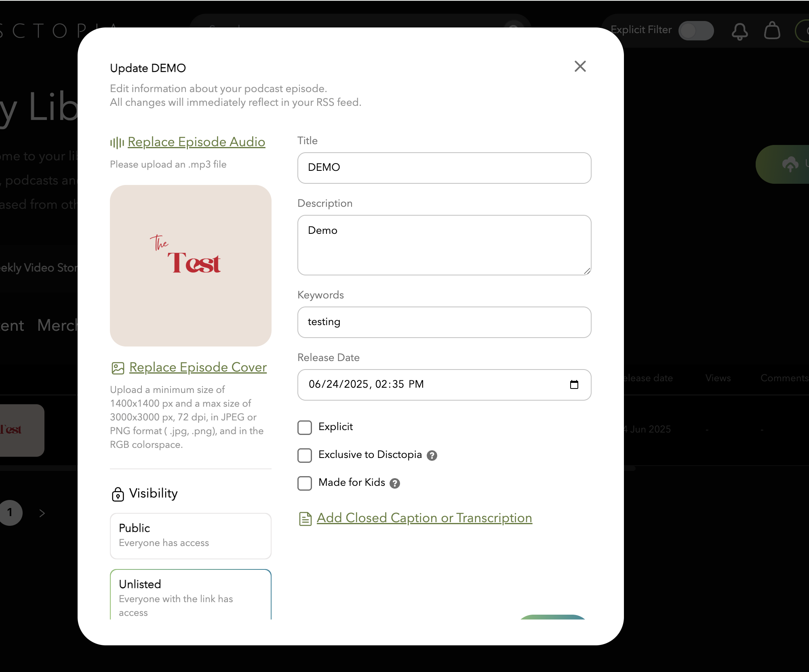This screenshot has height=672, width=809.
Task: Open notifications bell in the header
Action: click(739, 31)
